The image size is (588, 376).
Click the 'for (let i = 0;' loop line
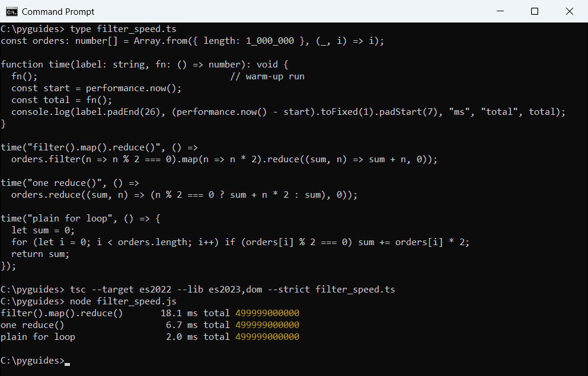tap(240, 242)
